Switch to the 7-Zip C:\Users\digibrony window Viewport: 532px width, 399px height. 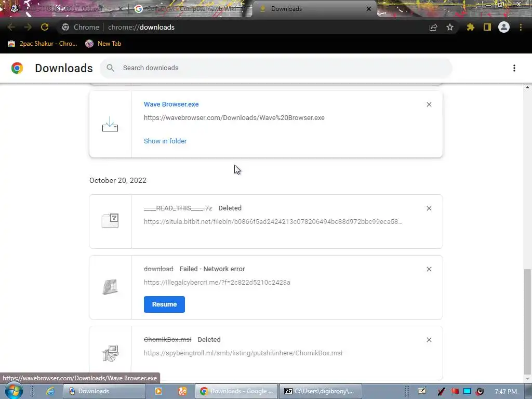321,391
